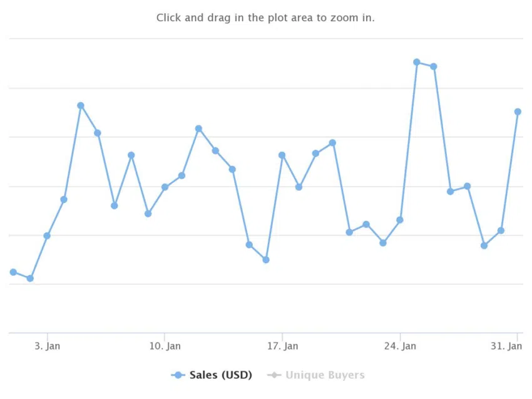Select the 24 Jan data point before the spike
This screenshot has height=399, width=532.
(400, 220)
